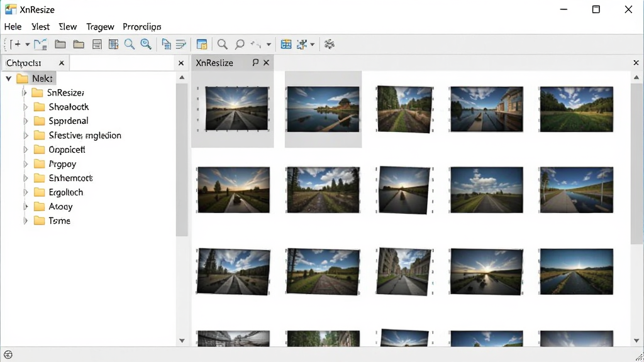Collapse the Nekt root folder
The width and height of the screenshot is (644, 362).
(9, 79)
